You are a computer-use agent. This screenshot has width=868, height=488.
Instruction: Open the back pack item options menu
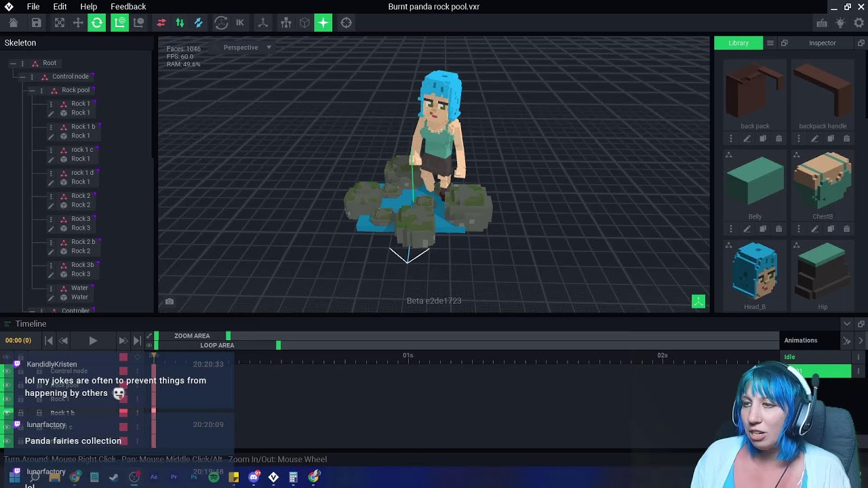(x=730, y=139)
